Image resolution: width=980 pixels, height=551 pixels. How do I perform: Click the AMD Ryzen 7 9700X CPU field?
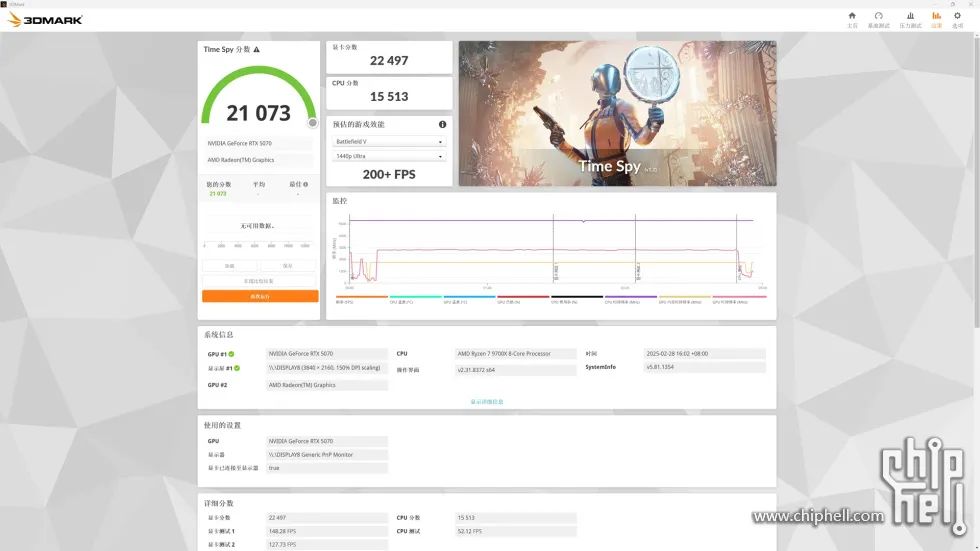point(516,354)
